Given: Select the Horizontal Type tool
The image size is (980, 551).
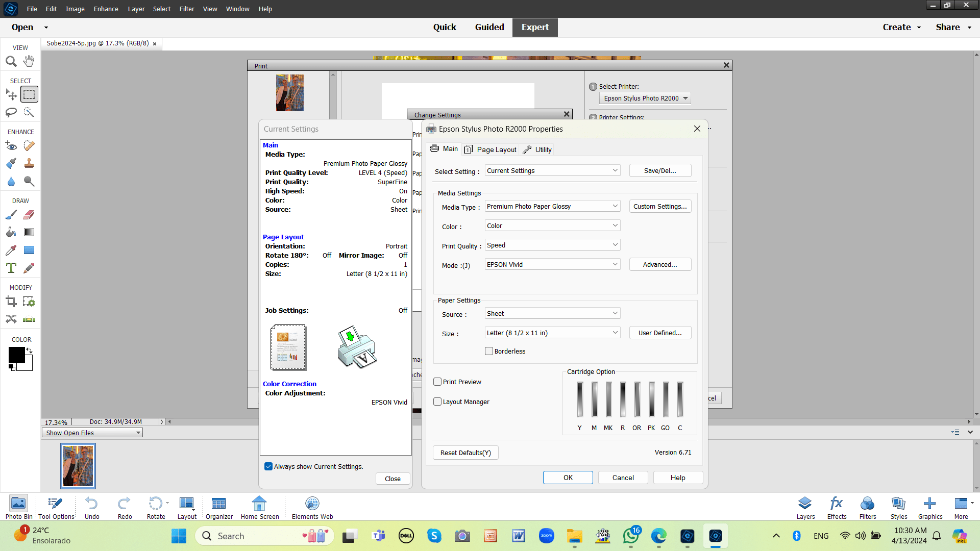Looking at the screenshot, I should [x=11, y=268].
